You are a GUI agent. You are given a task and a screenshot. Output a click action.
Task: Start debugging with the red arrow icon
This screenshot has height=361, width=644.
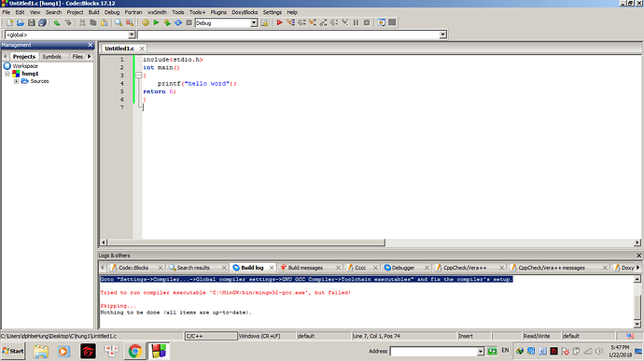click(x=280, y=22)
